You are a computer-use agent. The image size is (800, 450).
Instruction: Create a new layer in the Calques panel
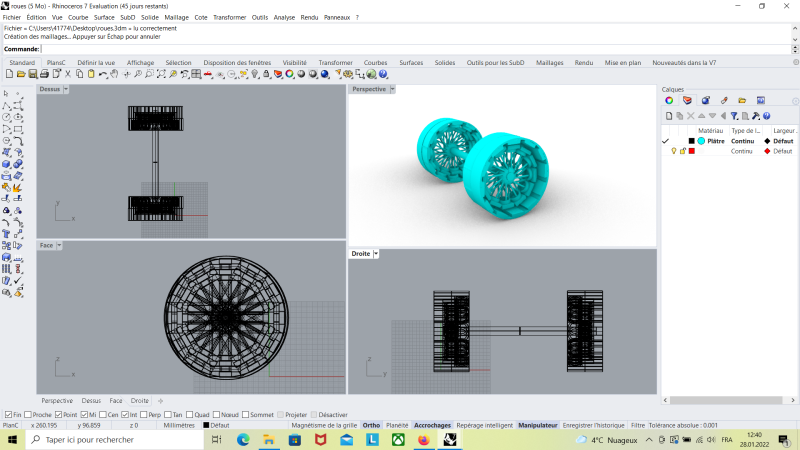[x=669, y=116]
